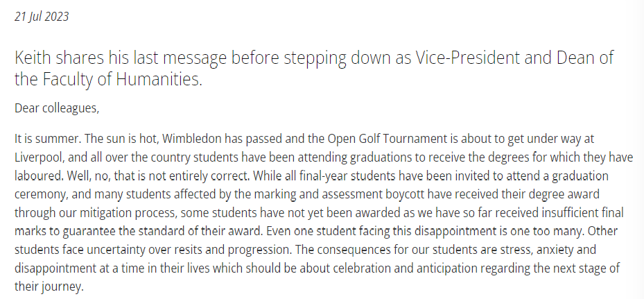Click Faculty of Humanities in the heading
The height and width of the screenshot is (299, 644).
point(122,79)
